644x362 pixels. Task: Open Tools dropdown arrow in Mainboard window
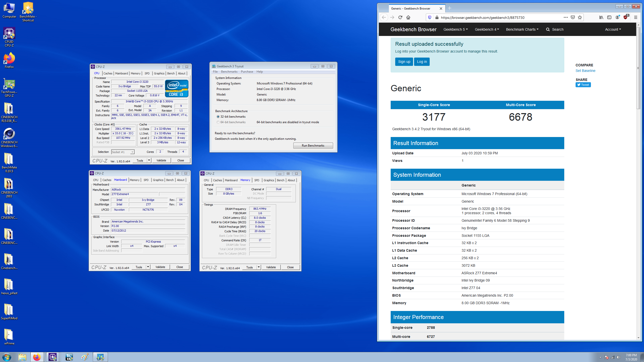(x=148, y=267)
